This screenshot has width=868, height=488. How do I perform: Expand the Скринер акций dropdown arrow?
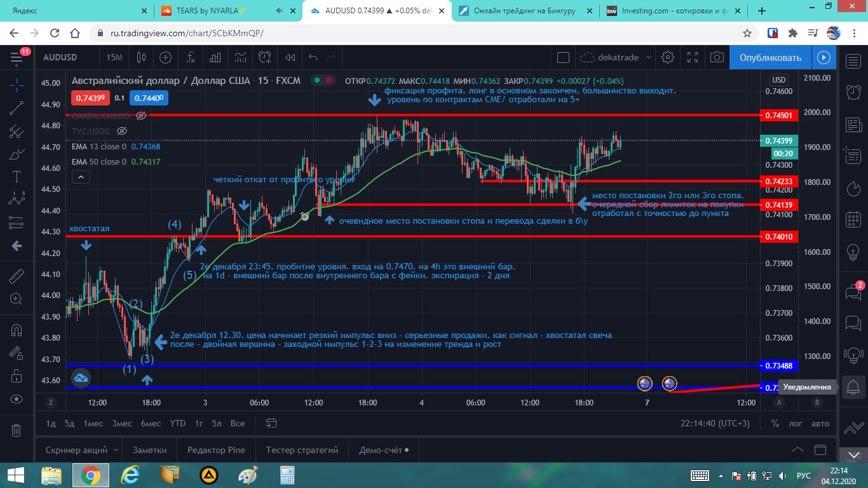click(x=116, y=450)
